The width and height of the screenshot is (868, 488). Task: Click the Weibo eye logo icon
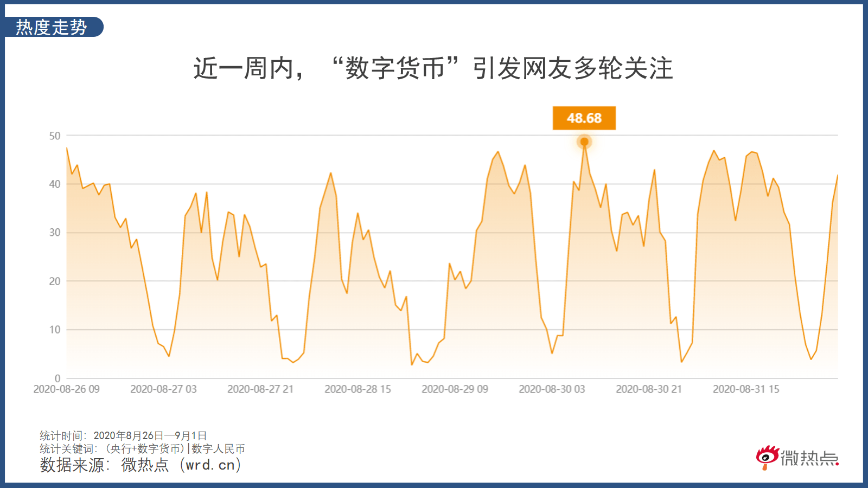click(x=767, y=458)
